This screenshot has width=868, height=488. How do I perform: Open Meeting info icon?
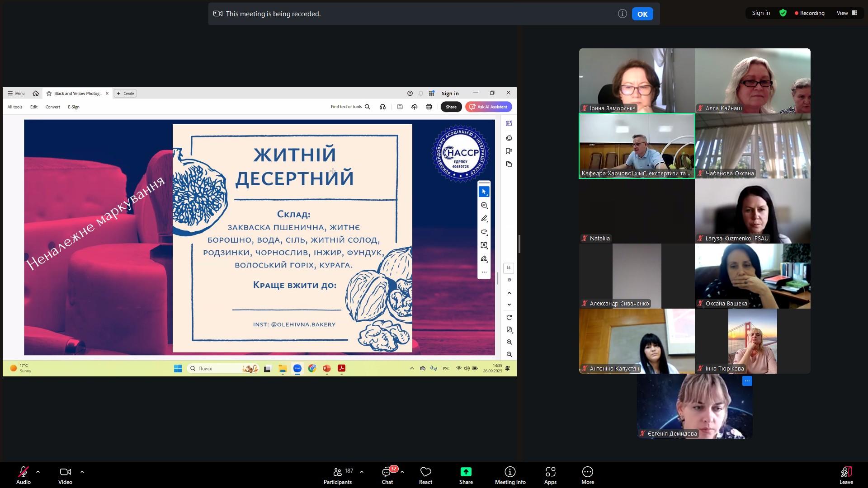510,472
